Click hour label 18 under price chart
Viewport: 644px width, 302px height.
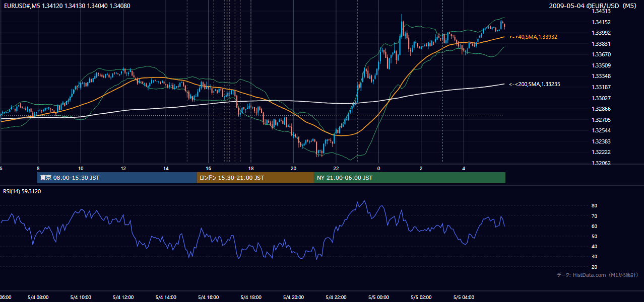251,168
